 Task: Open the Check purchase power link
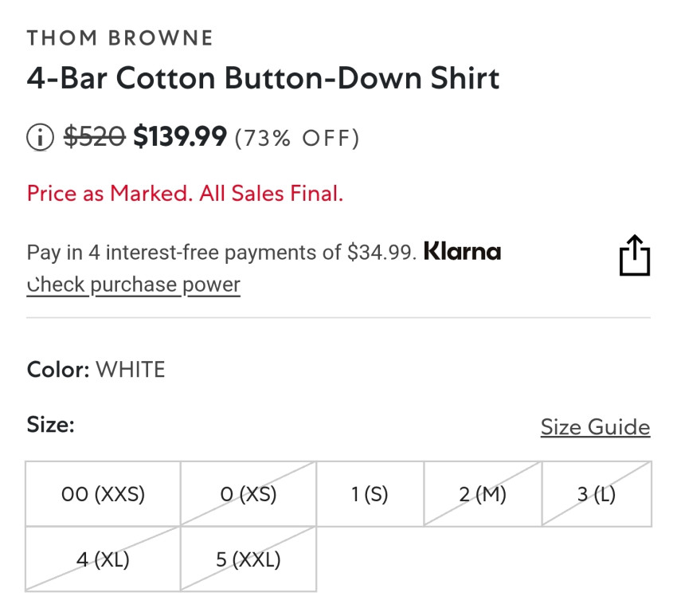click(133, 285)
